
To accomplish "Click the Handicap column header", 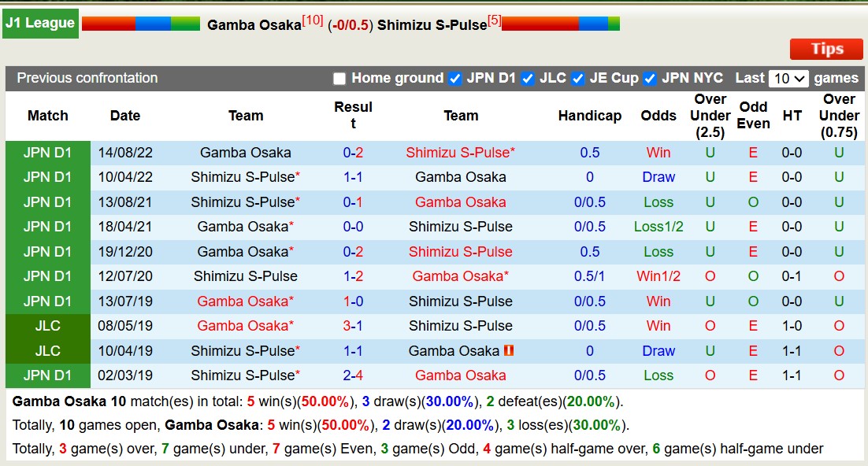I will point(590,115).
